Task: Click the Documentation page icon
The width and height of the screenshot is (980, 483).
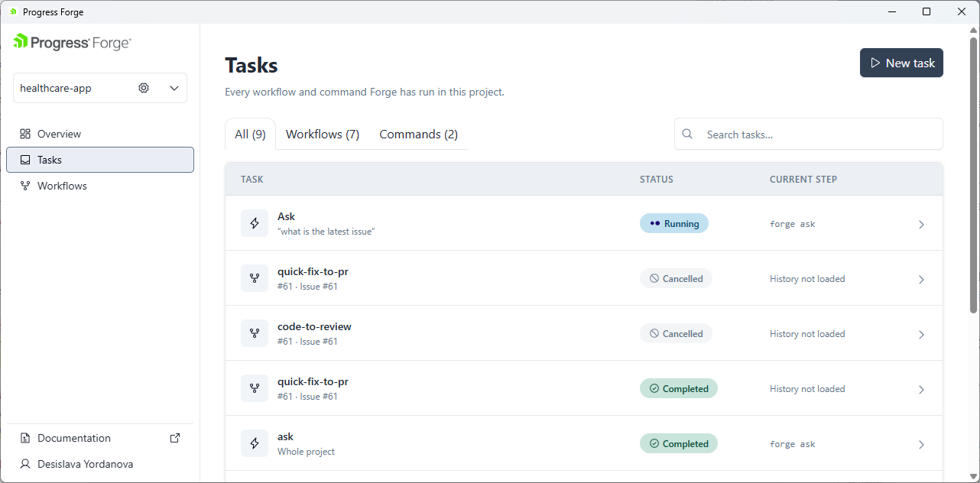Action: point(25,438)
